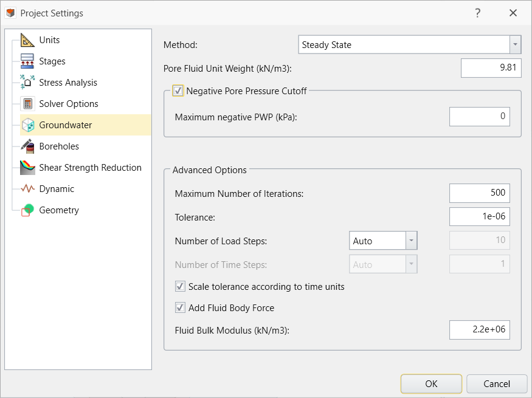532x398 pixels.
Task: Select the Groundwater tree entry
Action: [86, 125]
